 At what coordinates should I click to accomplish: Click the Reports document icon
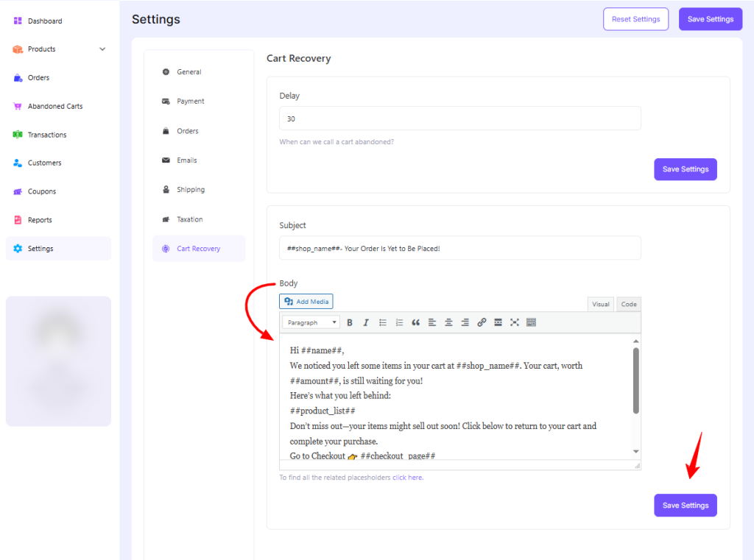18,220
